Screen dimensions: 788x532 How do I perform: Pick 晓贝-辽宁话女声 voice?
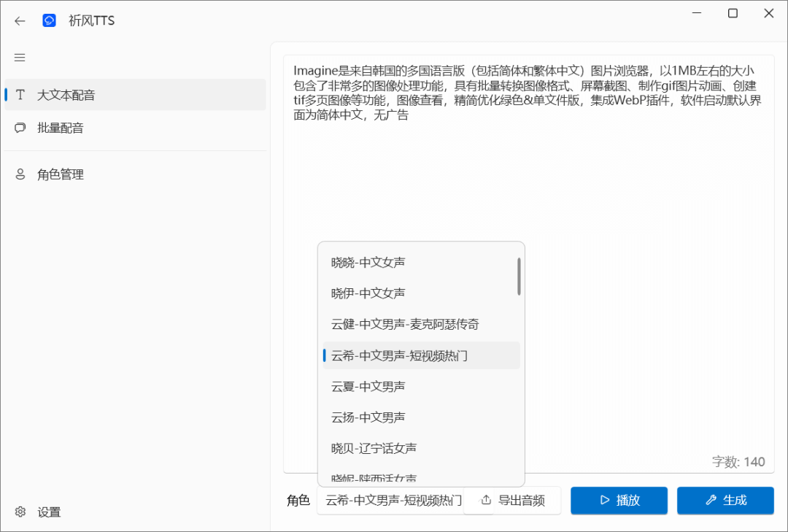(421, 449)
